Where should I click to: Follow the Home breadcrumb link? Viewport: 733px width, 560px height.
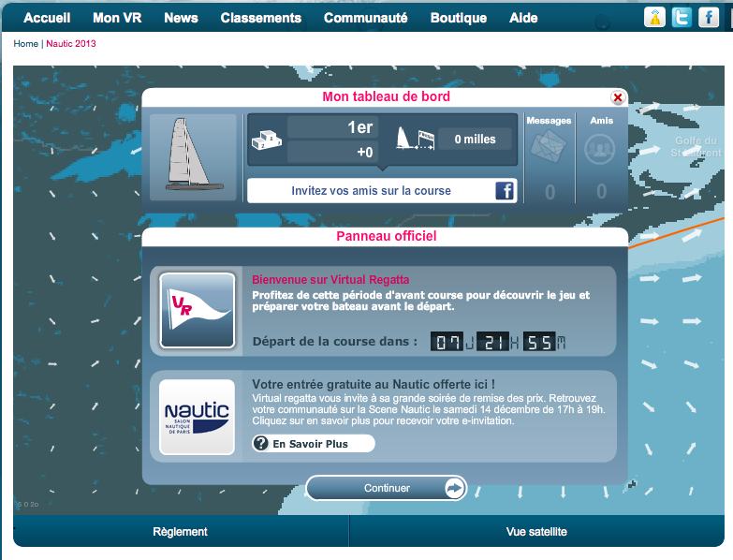tap(25, 43)
